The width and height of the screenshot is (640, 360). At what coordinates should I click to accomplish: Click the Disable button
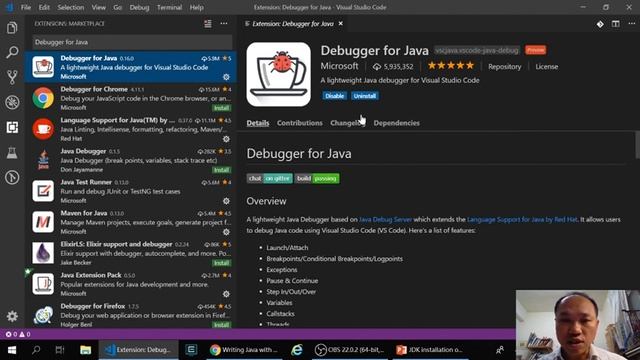[x=334, y=96]
